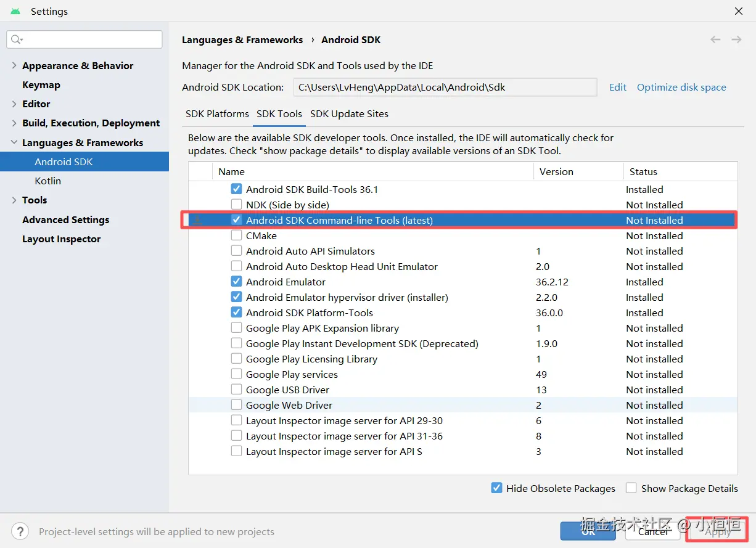The height and width of the screenshot is (548, 756).
Task: Check Google Play services checkbox
Action: 236,374
